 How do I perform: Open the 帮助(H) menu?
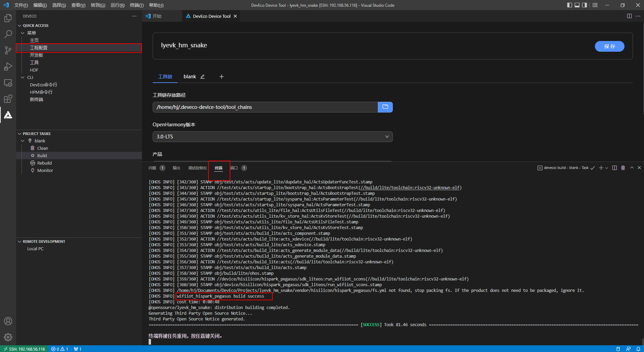tap(156, 5)
